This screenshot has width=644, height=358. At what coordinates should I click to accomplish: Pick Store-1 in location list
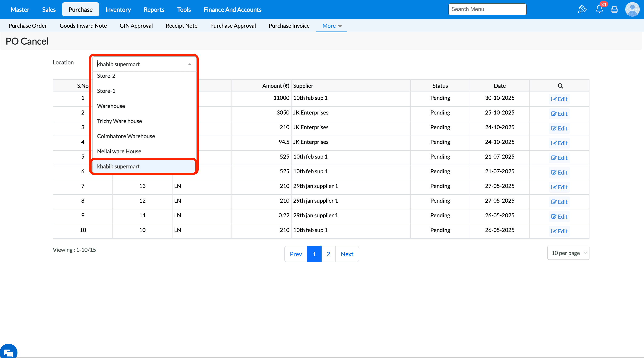coord(106,91)
